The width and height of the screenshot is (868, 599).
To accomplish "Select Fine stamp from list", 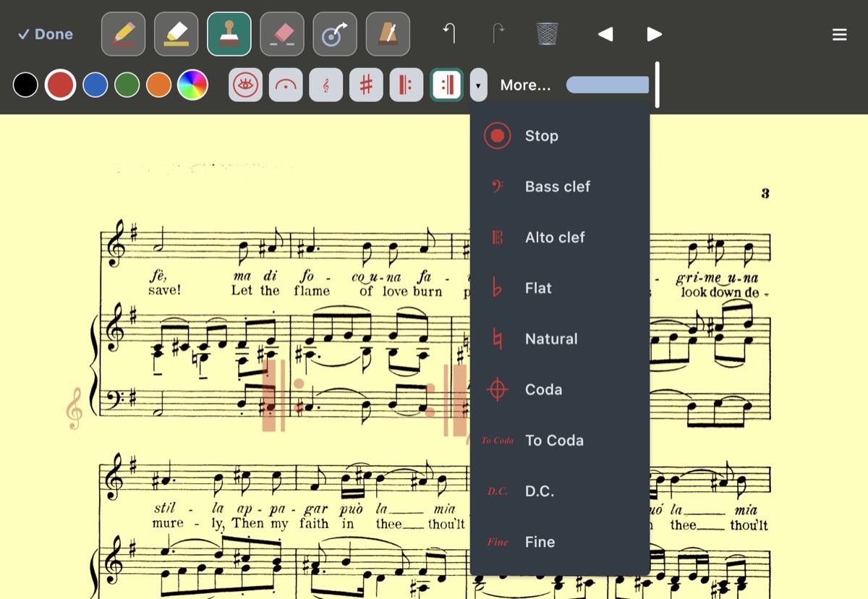I will (560, 542).
